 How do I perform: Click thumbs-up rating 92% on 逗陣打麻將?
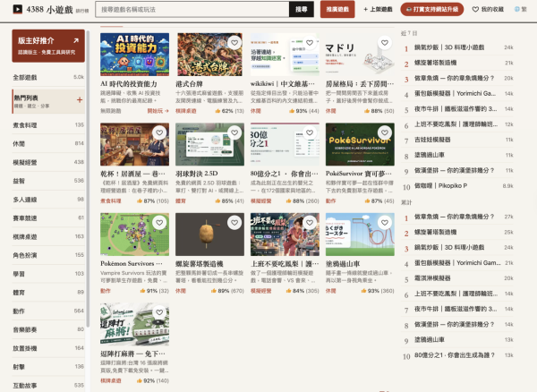coord(153,380)
